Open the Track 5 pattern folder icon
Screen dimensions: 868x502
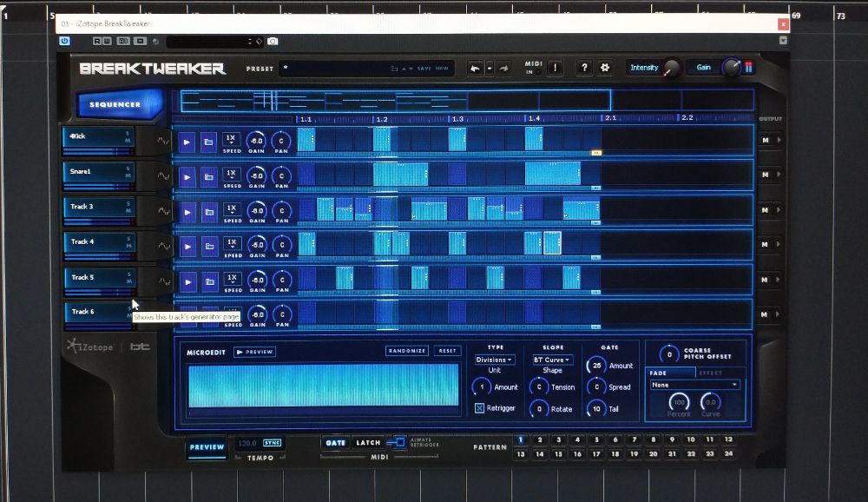[210, 282]
